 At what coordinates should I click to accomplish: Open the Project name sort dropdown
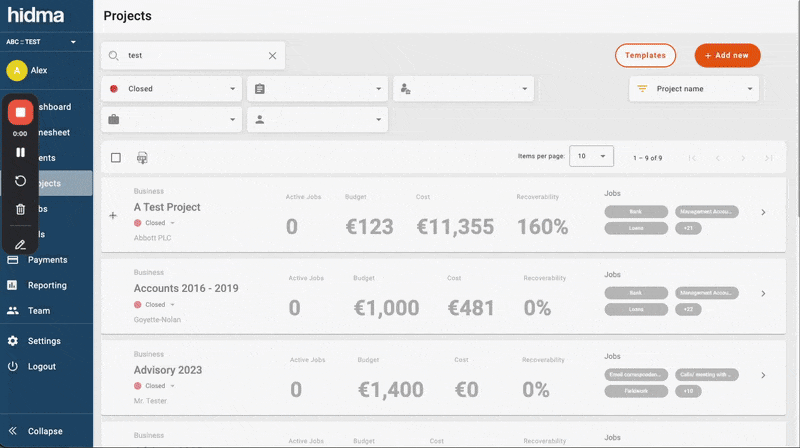tap(694, 89)
